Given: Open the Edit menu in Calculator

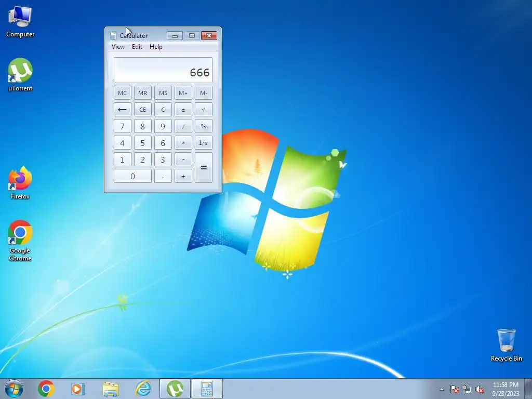Looking at the screenshot, I should (137, 47).
